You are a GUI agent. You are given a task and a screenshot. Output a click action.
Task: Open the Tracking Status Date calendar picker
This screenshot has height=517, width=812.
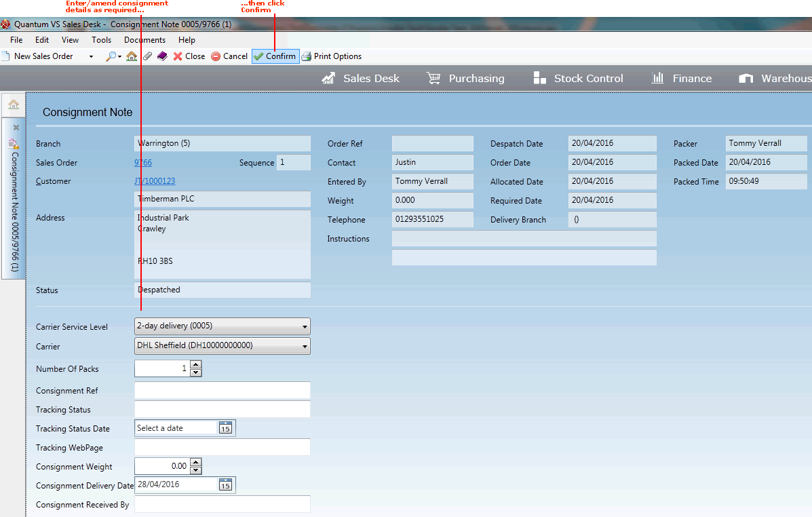click(227, 427)
